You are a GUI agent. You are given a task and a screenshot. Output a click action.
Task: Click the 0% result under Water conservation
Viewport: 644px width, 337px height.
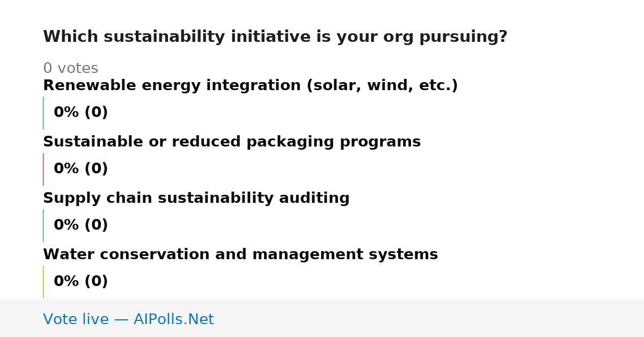pyautogui.click(x=80, y=282)
